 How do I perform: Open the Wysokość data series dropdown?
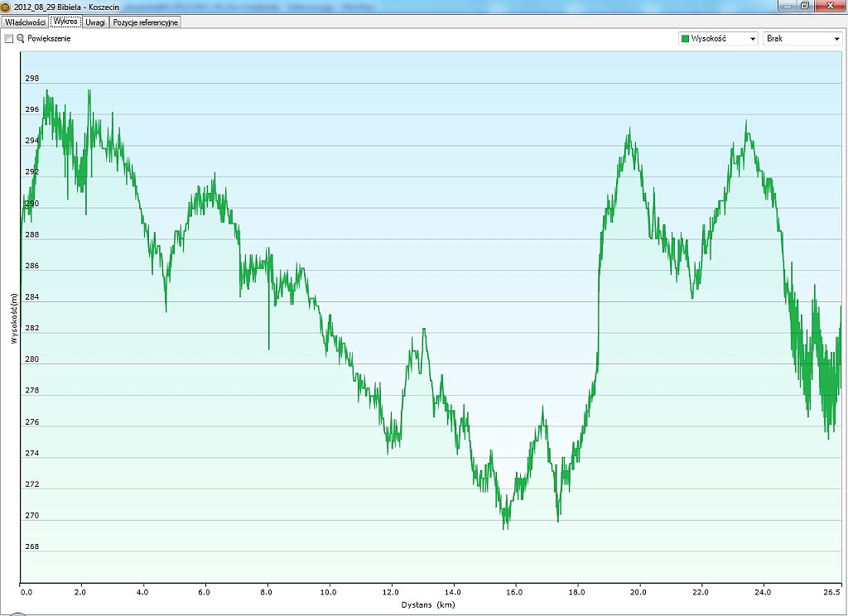[717, 39]
